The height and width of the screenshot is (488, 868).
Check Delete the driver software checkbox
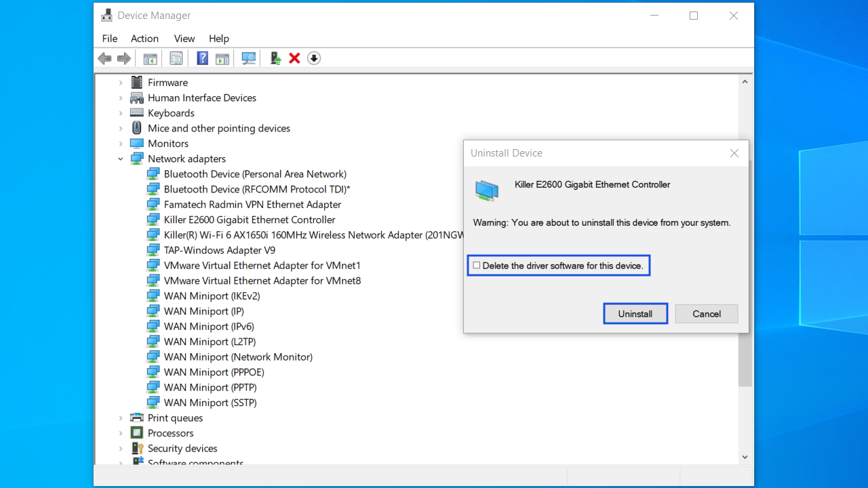477,266
